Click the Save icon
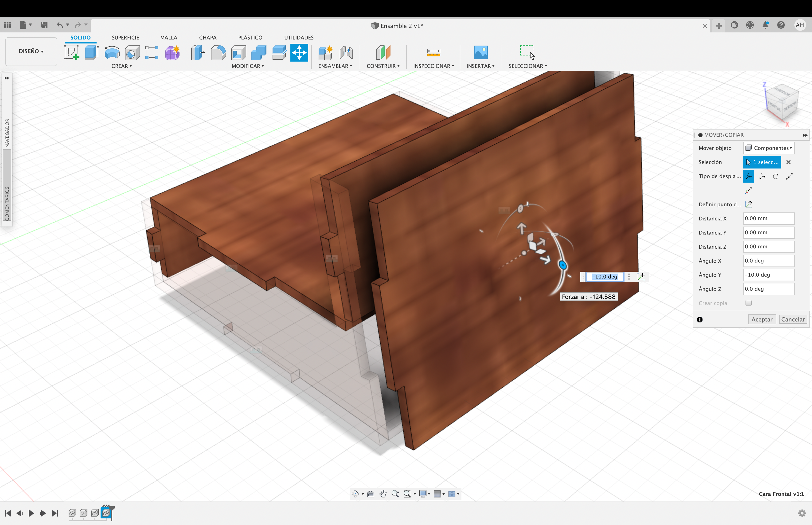 pos(44,25)
